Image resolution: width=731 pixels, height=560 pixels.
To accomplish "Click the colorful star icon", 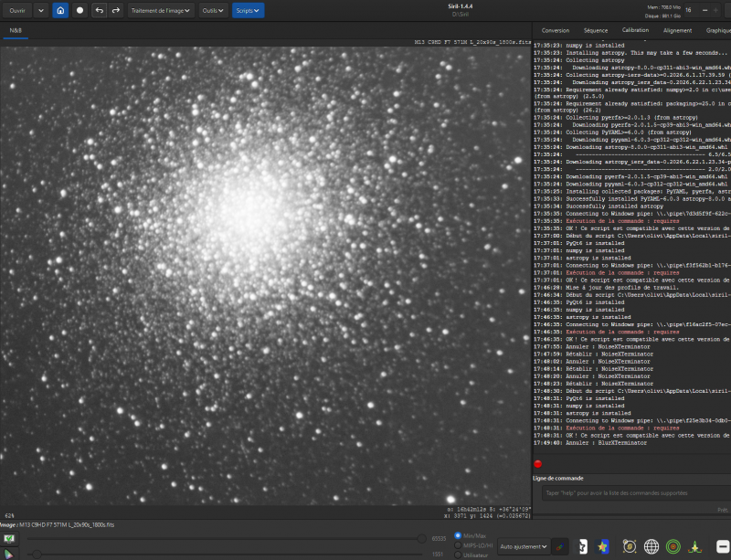I will [x=603, y=546].
